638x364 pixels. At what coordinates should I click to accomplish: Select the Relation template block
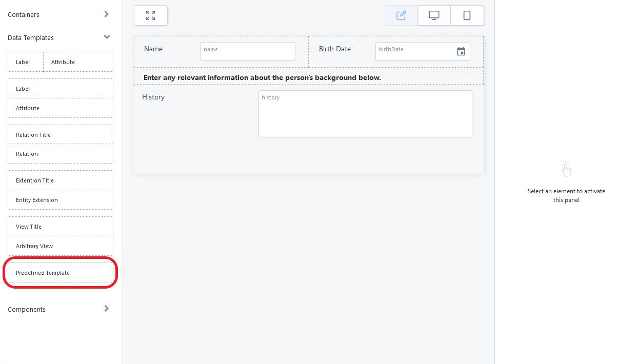click(61, 154)
